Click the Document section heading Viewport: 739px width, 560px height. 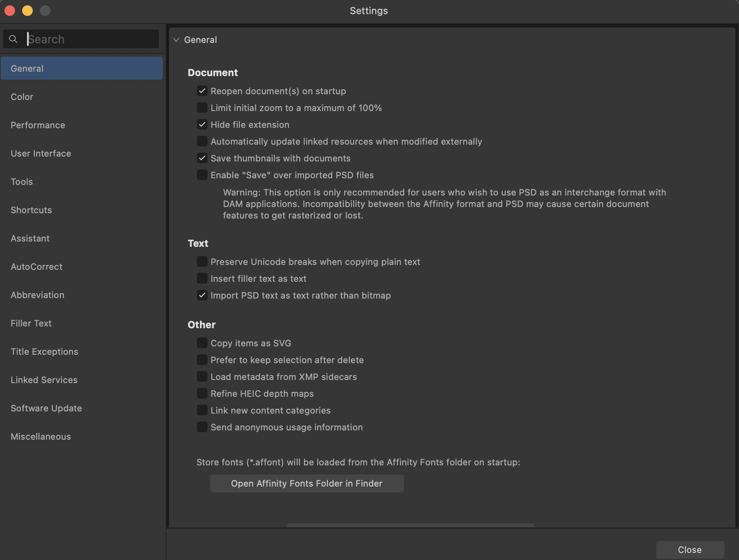pos(213,73)
